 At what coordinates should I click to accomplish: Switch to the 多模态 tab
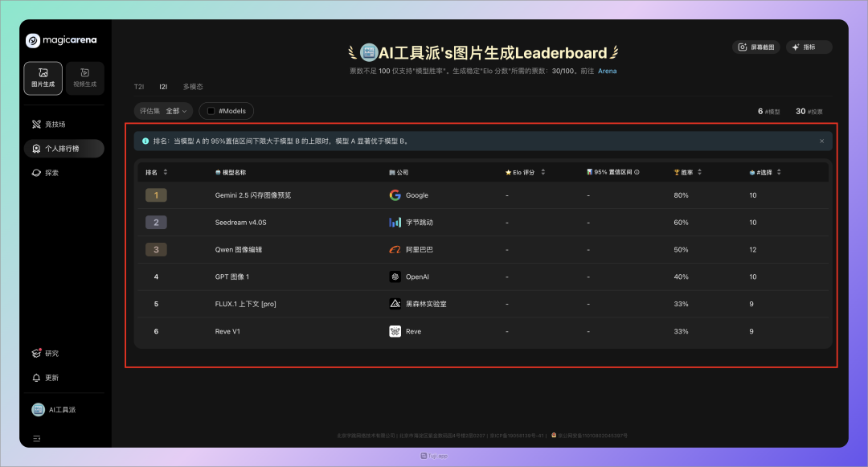point(193,87)
